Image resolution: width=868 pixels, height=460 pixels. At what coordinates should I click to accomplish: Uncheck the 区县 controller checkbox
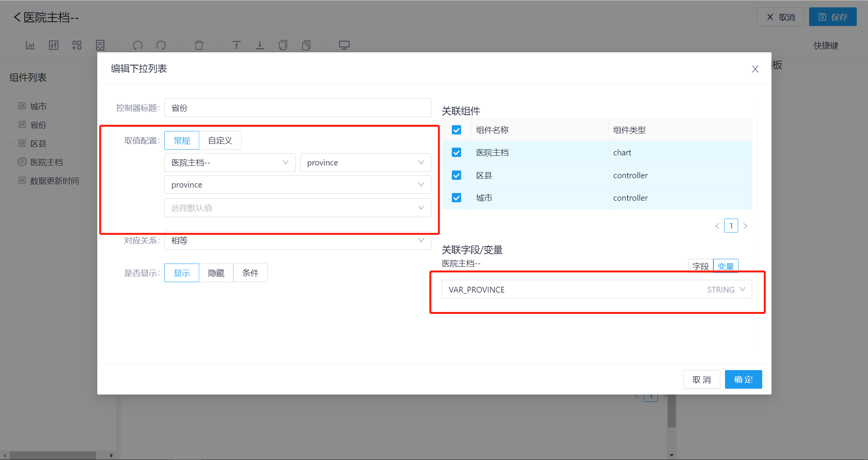(456, 175)
